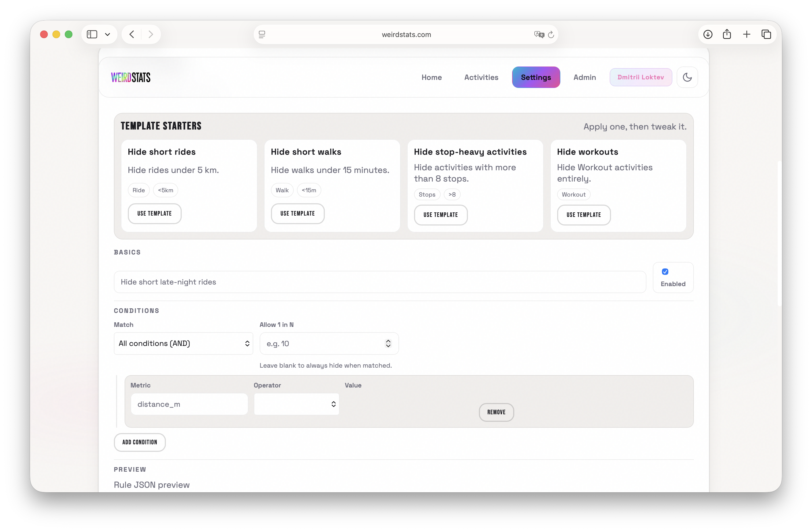Viewport: 812px width, 532px height.
Task: Open Match conditions dropdown
Action: (183, 343)
